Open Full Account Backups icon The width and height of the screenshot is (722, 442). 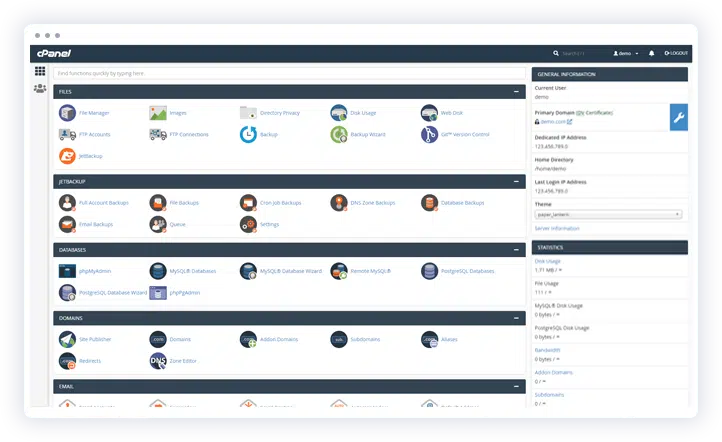pyautogui.click(x=67, y=203)
